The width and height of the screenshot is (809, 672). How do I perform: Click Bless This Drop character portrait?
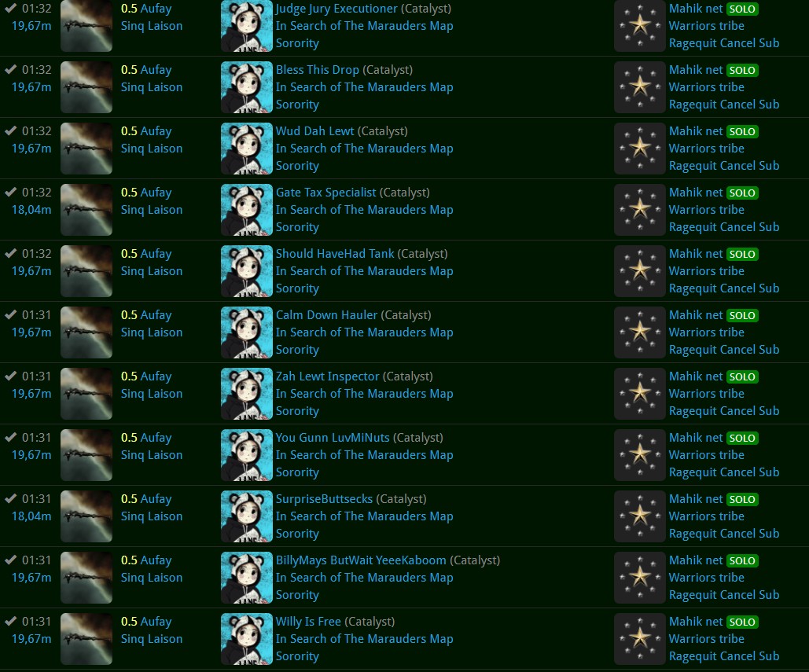pos(247,87)
